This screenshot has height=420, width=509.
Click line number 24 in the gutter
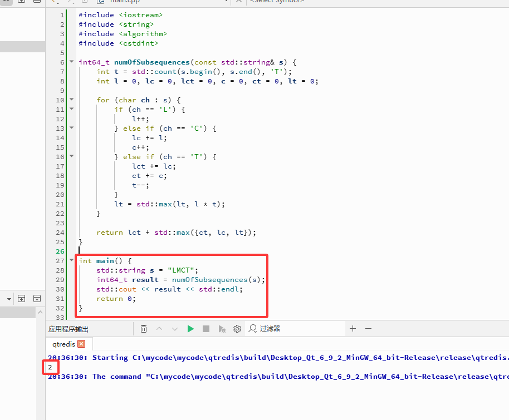pos(60,233)
